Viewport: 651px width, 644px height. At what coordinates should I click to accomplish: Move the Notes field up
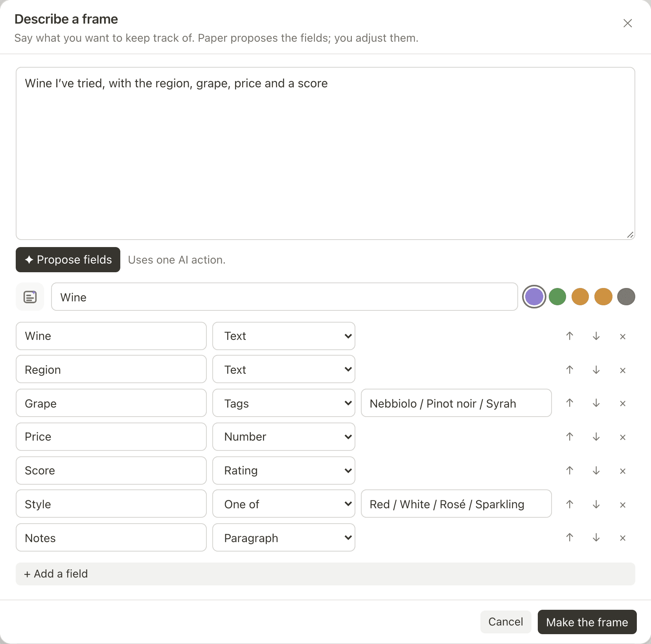pos(570,537)
